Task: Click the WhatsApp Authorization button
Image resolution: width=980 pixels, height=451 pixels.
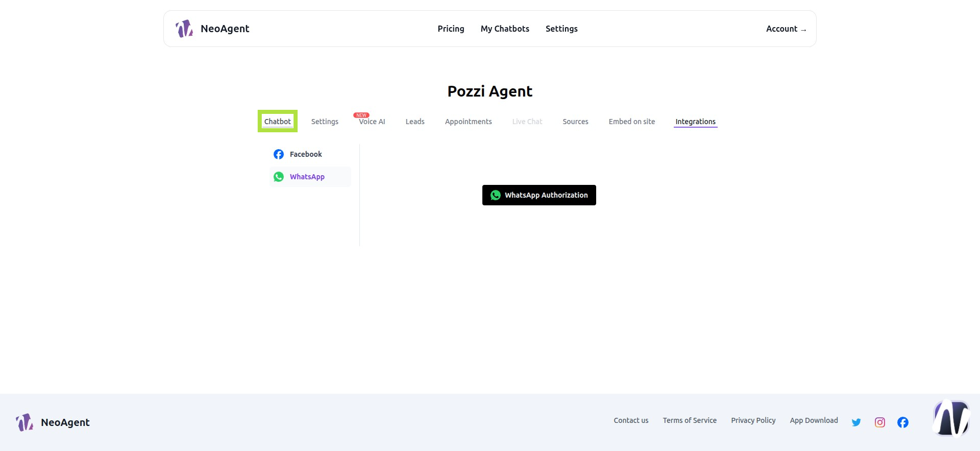Action: click(x=539, y=195)
